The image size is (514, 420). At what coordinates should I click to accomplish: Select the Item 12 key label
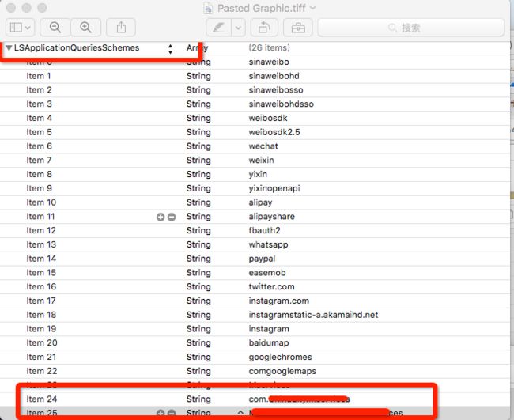click(x=41, y=230)
